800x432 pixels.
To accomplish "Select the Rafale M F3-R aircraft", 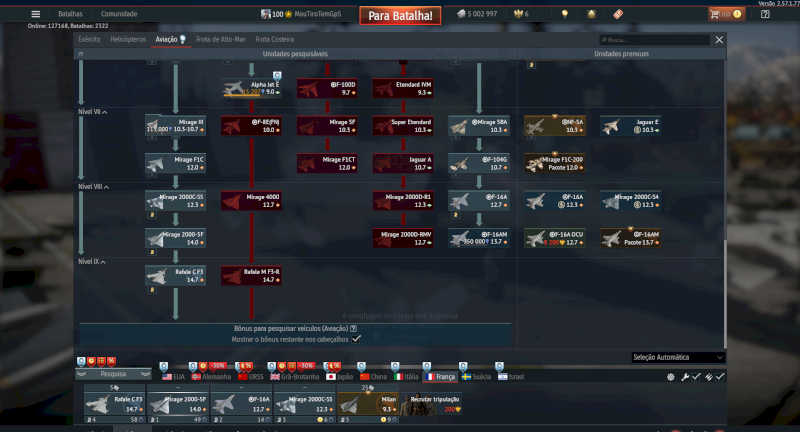I will pyautogui.click(x=251, y=275).
